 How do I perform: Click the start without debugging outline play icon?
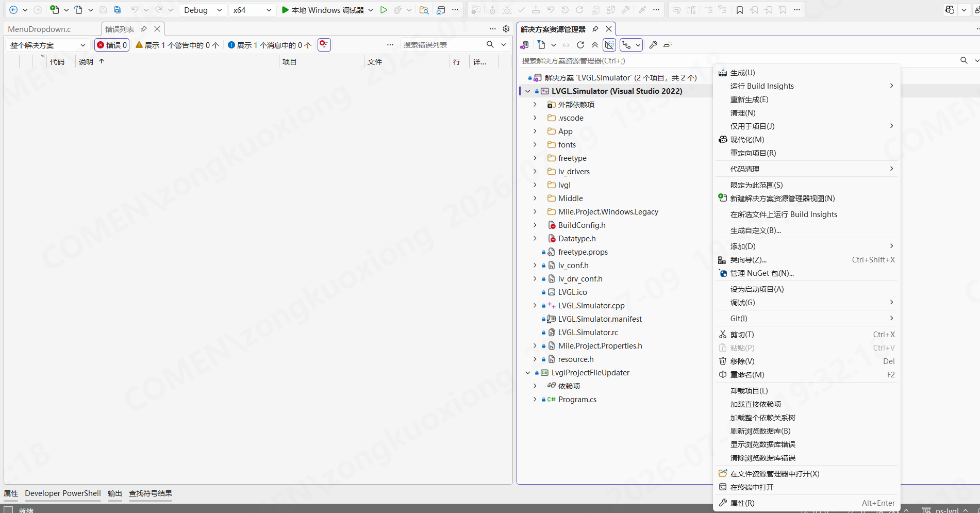point(384,10)
